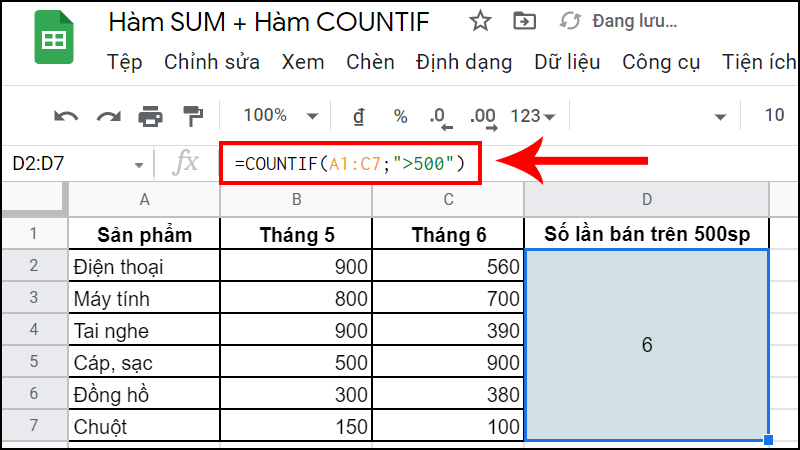Image resolution: width=800 pixels, height=450 pixels.
Task: Open the name box range dropdown
Action: [137, 162]
